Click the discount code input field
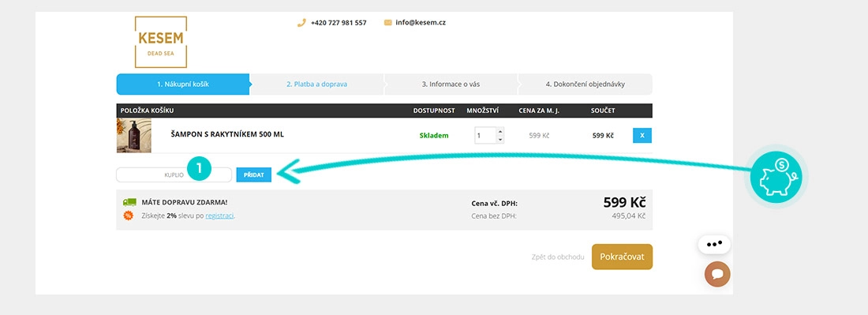This screenshot has height=315, width=868. pos(174,174)
